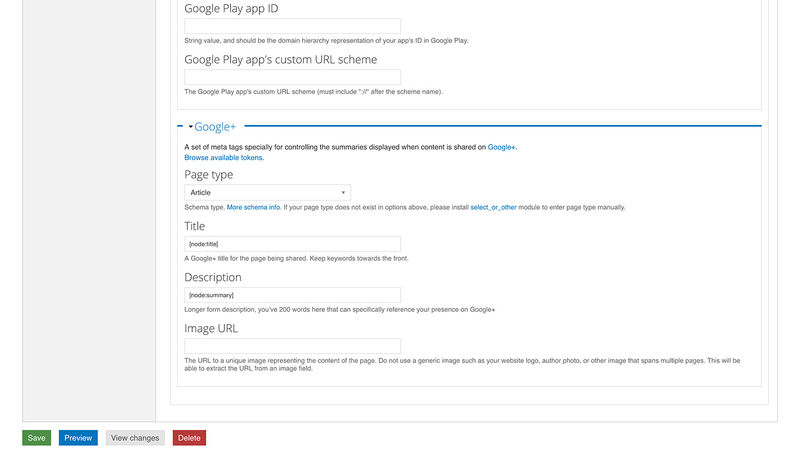Image resolution: width=800 pixels, height=450 pixels.
Task: Open the Google+ link in the description
Action: click(502, 147)
